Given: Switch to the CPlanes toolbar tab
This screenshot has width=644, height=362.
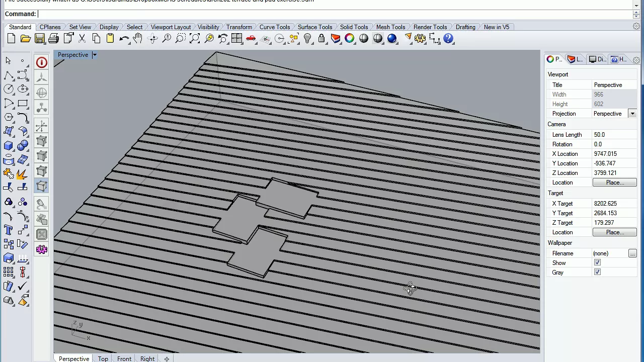Looking at the screenshot, I should click(x=50, y=27).
